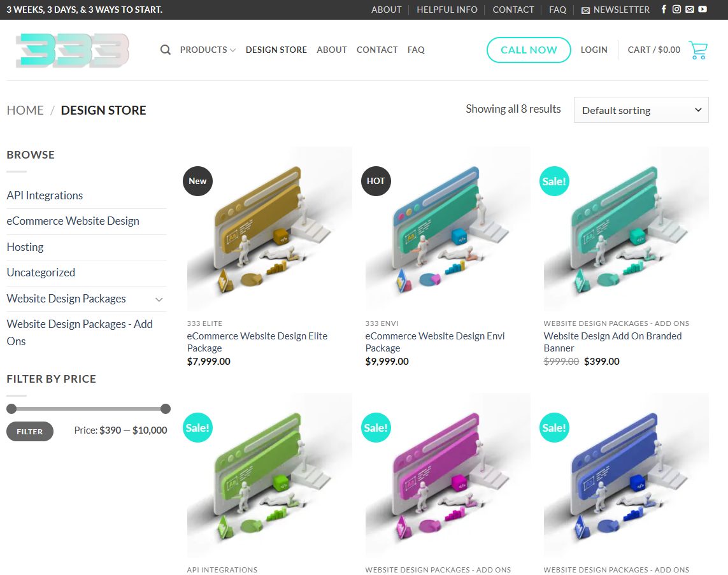Click the email envelope social icon

tap(689, 10)
